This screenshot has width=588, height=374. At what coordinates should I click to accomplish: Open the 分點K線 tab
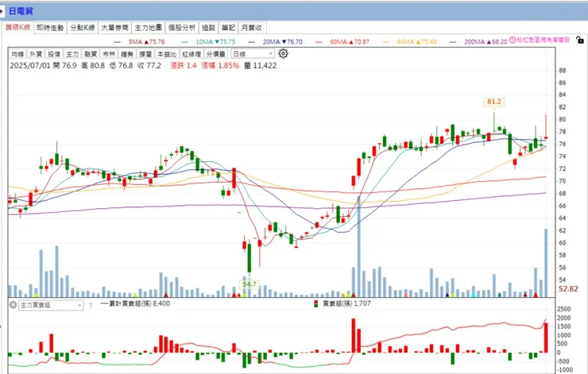coord(83,28)
